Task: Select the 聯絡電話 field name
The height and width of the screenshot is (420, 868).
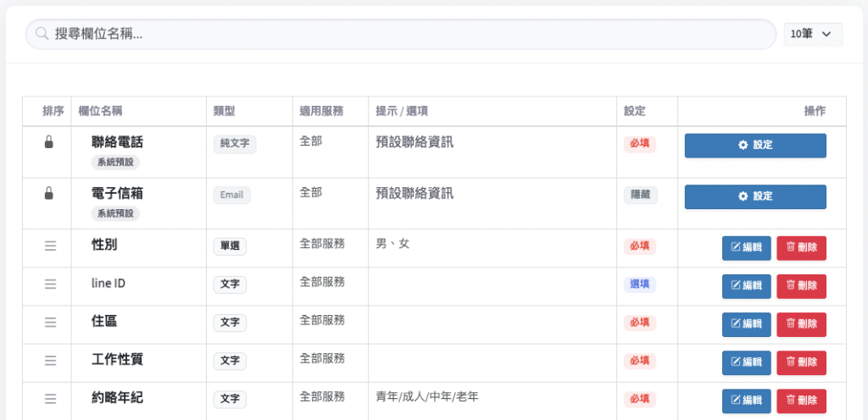Action: (117, 142)
